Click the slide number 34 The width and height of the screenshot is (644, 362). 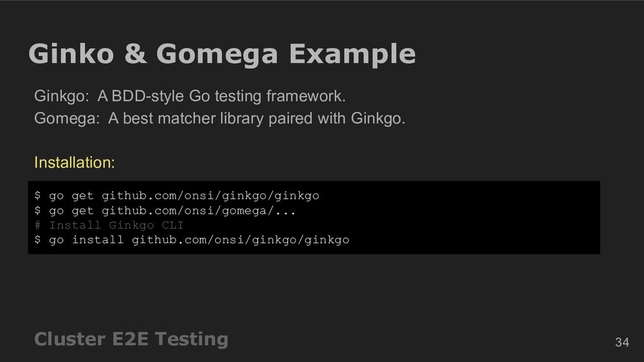(x=622, y=343)
